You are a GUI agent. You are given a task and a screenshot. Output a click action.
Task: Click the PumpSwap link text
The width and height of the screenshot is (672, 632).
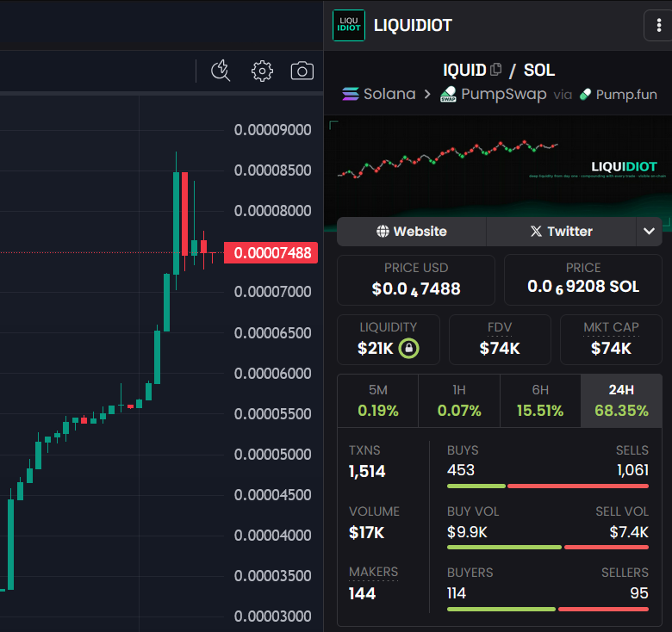point(504,94)
